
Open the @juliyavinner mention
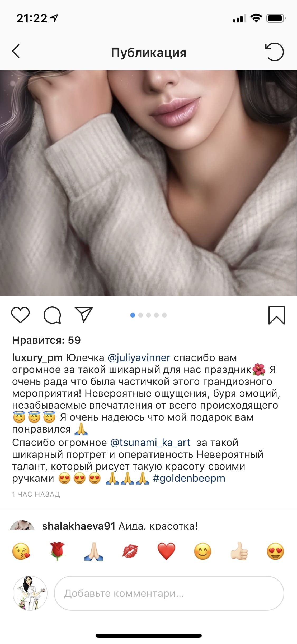point(139,358)
